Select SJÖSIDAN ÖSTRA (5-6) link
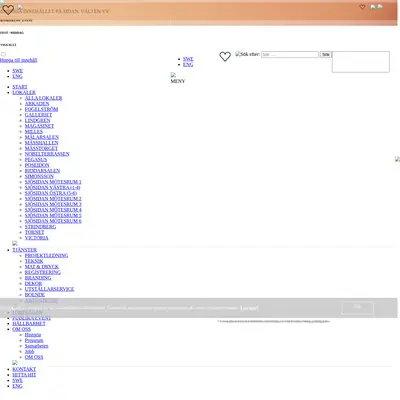 coord(51,193)
